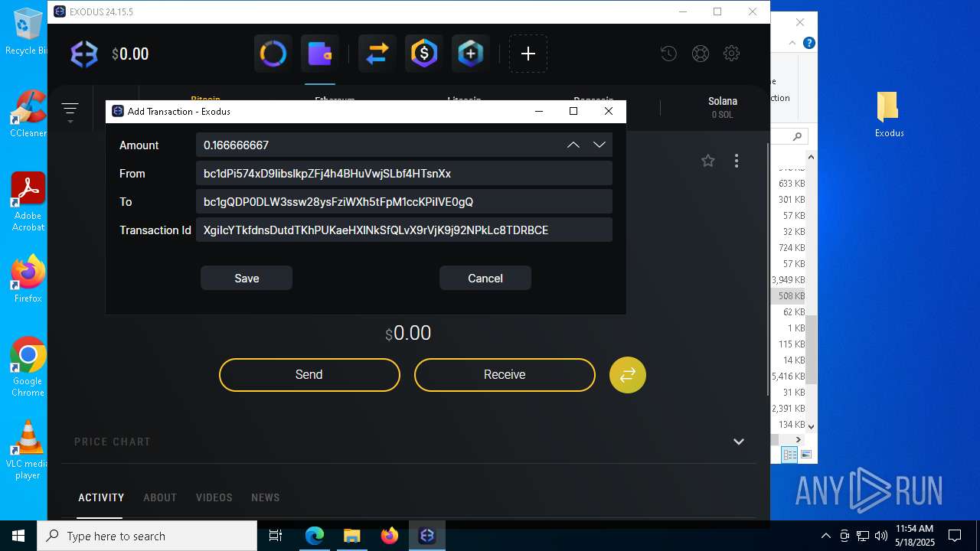Open the volume tray icon
This screenshot has width=980, height=551.
(881, 536)
